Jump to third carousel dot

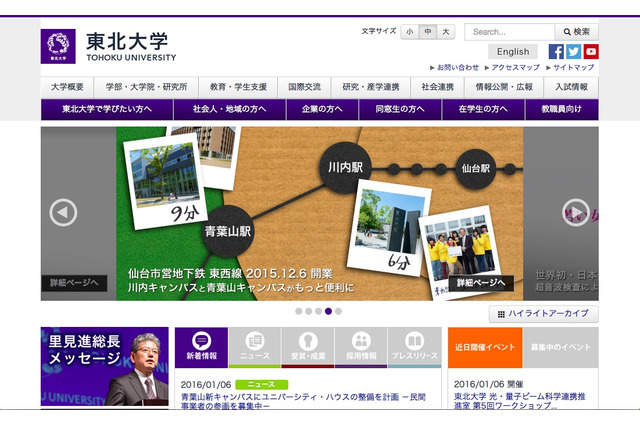(x=318, y=311)
